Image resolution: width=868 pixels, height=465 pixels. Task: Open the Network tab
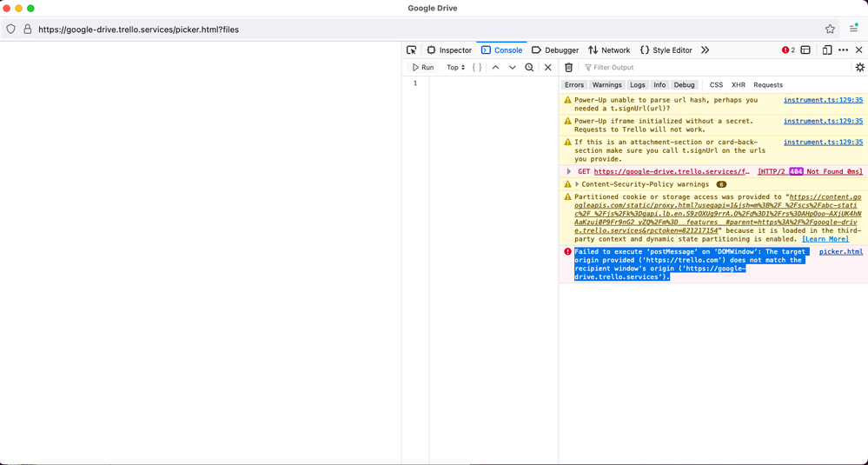click(x=609, y=50)
